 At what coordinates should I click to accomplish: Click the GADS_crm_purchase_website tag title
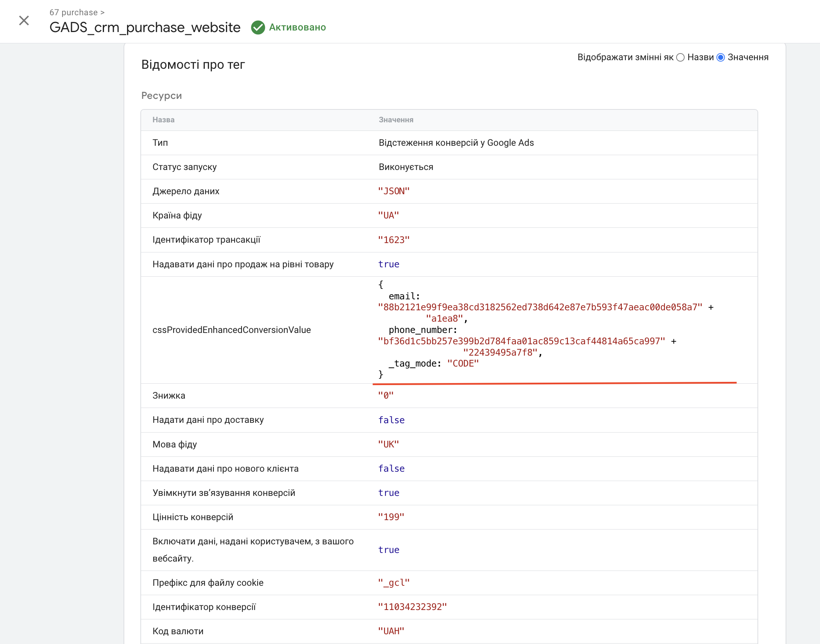pyautogui.click(x=145, y=27)
